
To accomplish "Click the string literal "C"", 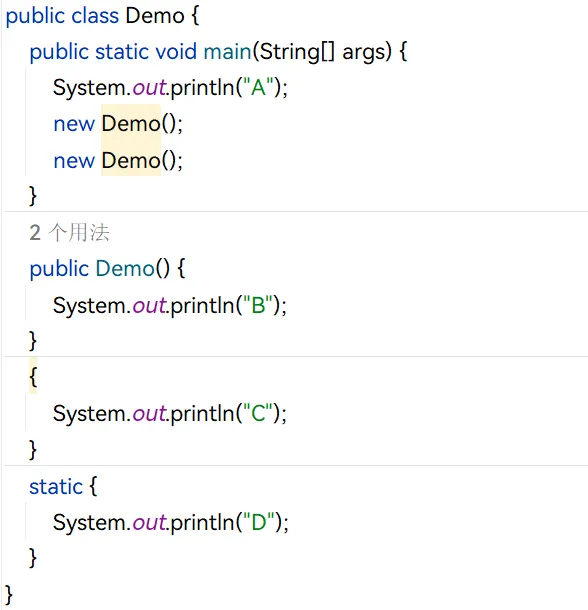I will pyautogui.click(x=258, y=413).
